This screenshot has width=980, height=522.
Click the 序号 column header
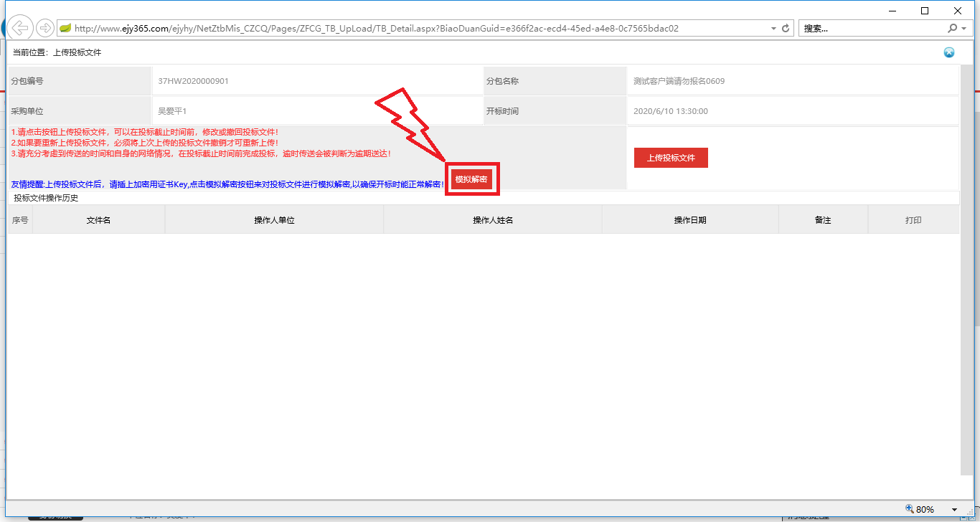tap(20, 220)
